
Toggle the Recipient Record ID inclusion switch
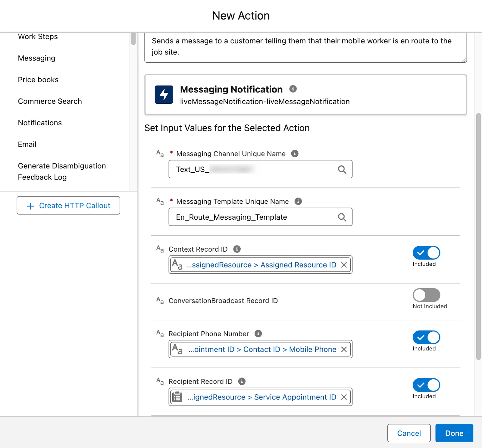[426, 385]
